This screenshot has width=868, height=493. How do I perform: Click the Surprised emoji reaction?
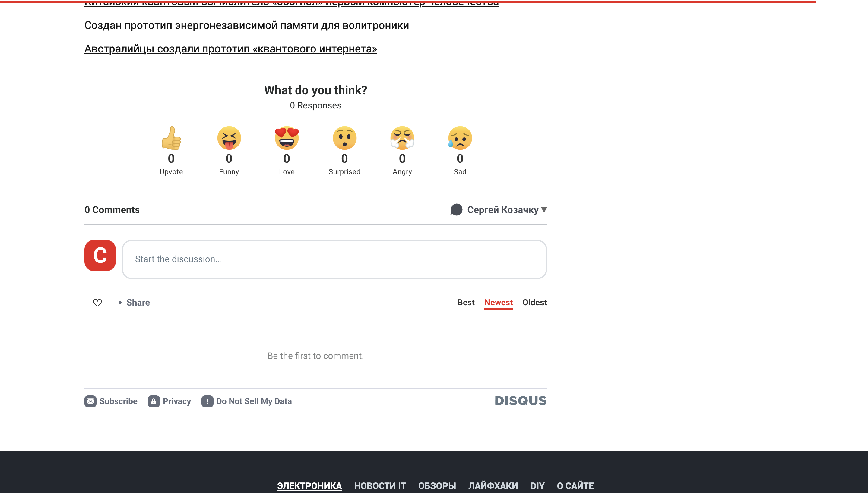344,138
